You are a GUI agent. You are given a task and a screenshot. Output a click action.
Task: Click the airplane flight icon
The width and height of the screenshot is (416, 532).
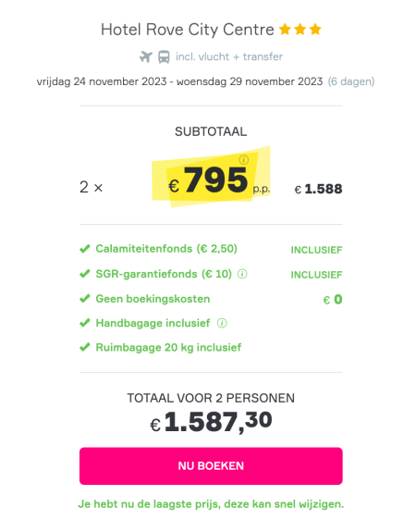pyautogui.click(x=146, y=56)
